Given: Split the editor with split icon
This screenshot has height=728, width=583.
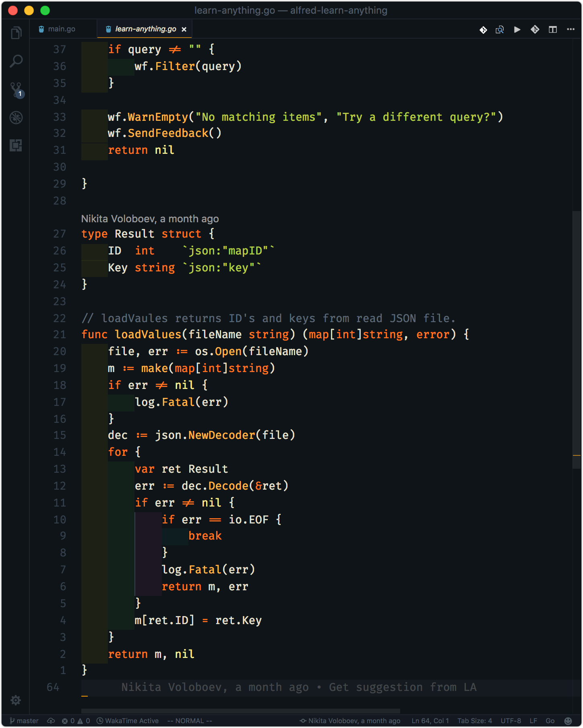Looking at the screenshot, I should [553, 29].
